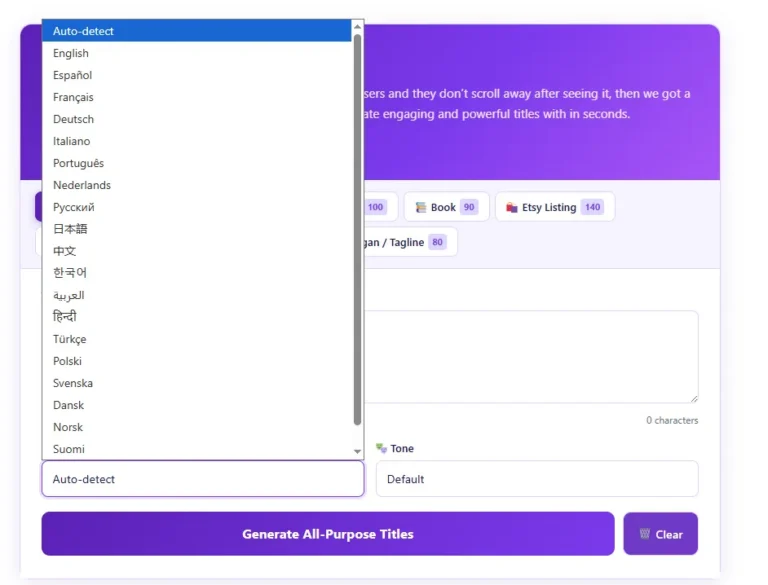The height and width of the screenshot is (585, 768).
Task: Click inside the large description text area
Action: pyautogui.click(x=530, y=357)
